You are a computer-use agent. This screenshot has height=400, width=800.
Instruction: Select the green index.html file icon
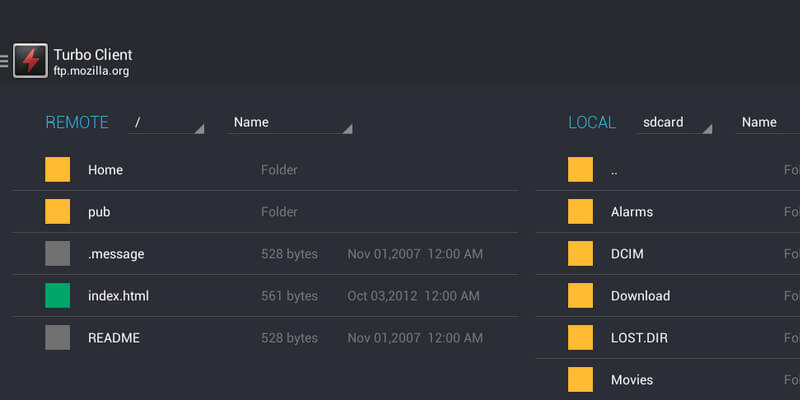(57, 296)
